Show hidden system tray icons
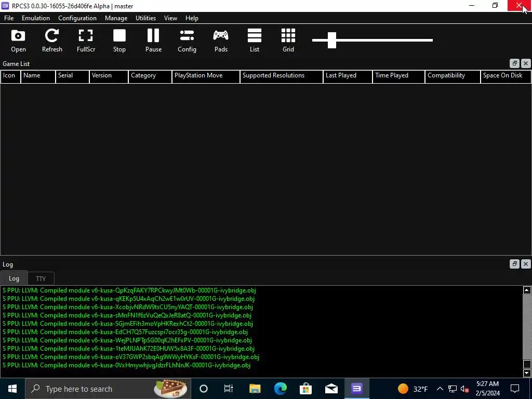532x399 pixels. (x=440, y=389)
